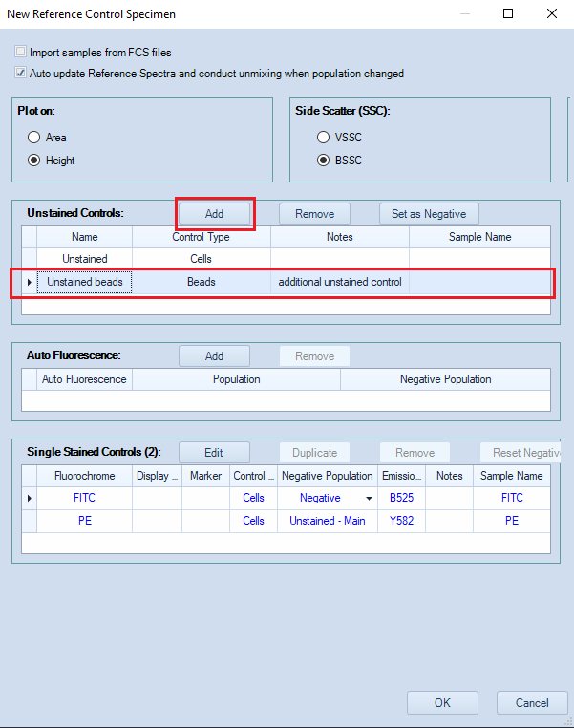The width and height of the screenshot is (574, 728).
Task: Edit the Single Stained Controls
Action: [215, 453]
